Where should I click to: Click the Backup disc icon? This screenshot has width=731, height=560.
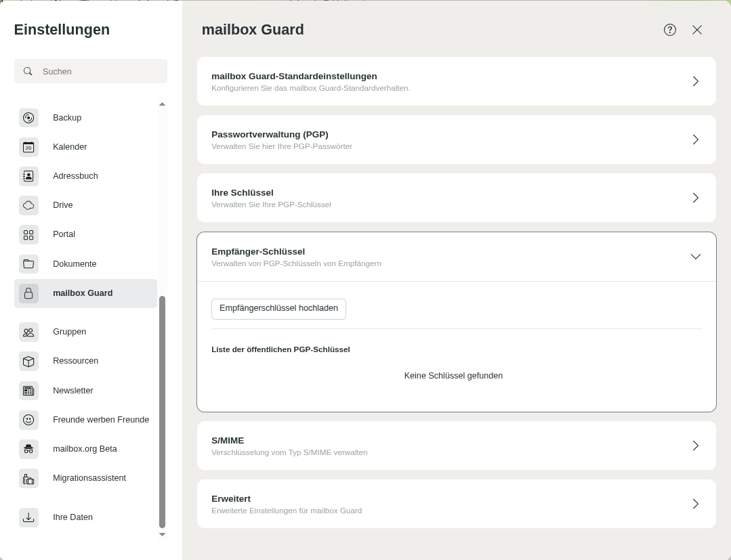[x=28, y=118]
